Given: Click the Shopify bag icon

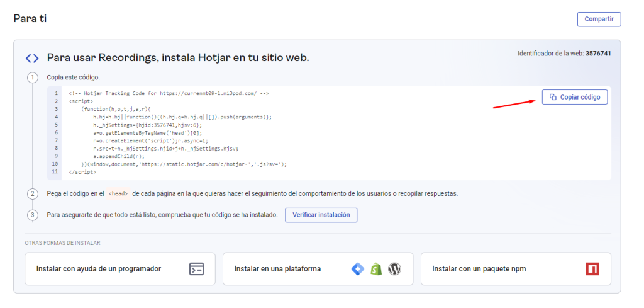Looking at the screenshot, I should coord(376,269).
